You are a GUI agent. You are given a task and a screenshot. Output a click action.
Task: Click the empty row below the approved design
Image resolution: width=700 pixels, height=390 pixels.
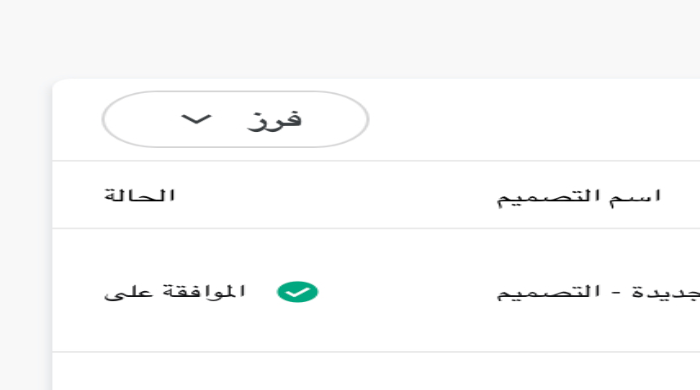(376, 371)
